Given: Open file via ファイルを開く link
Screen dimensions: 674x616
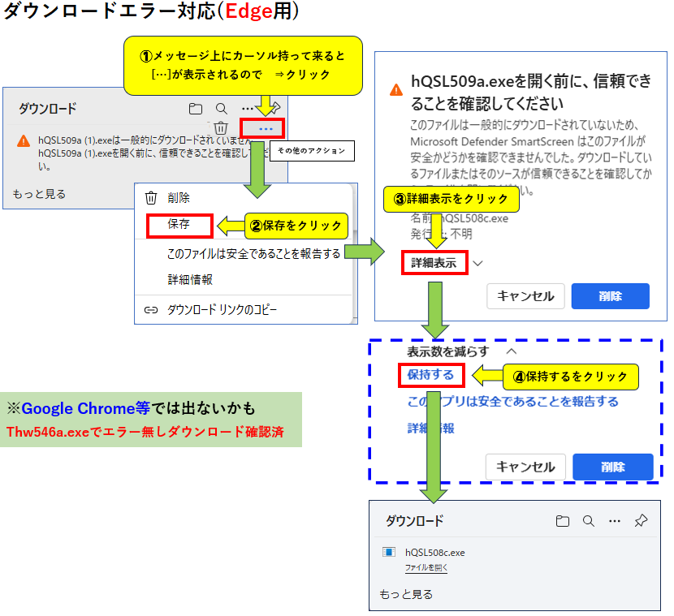Looking at the screenshot, I should (426, 568).
